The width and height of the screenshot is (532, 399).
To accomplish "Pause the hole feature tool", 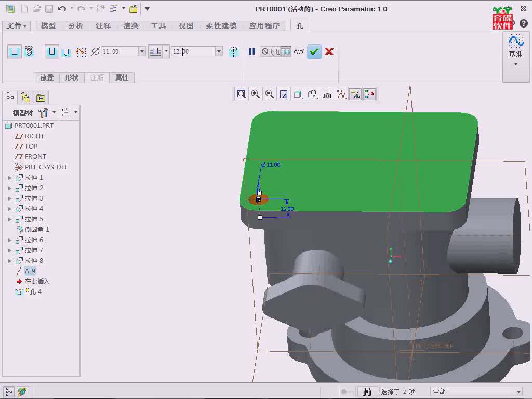I will pos(252,51).
